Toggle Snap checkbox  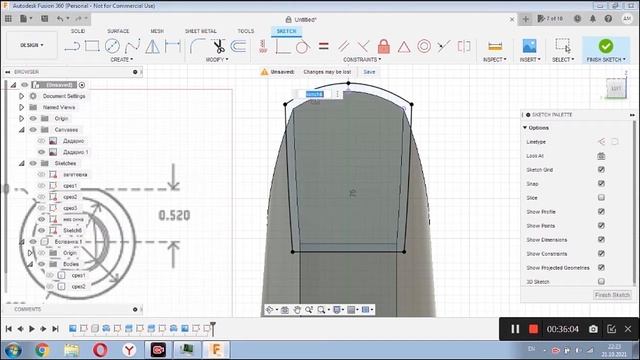pos(601,183)
